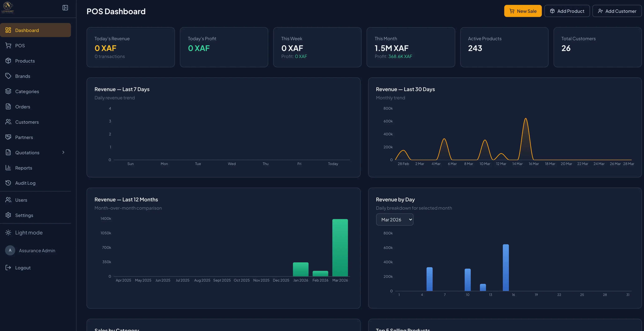The image size is (644, 331).
Task: Open the Mar 2026 month dropdown
Action: click(394, 220)
